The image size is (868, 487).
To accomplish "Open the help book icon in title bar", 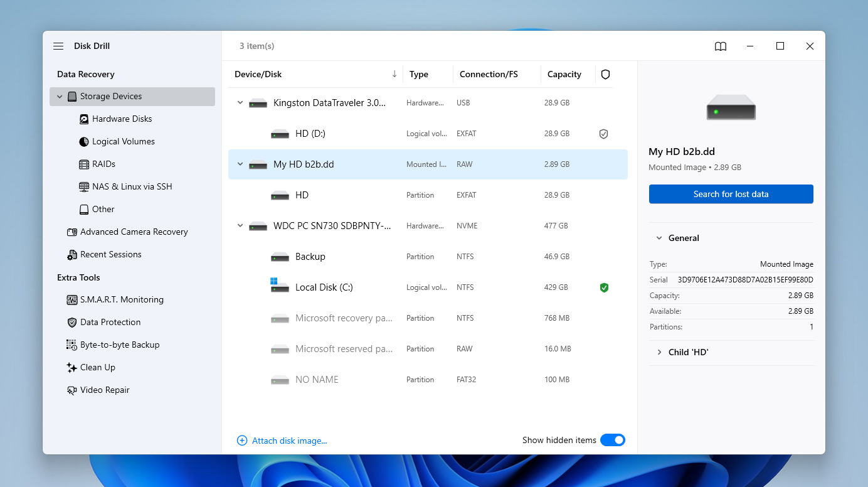I will click(x=721, y=46).
